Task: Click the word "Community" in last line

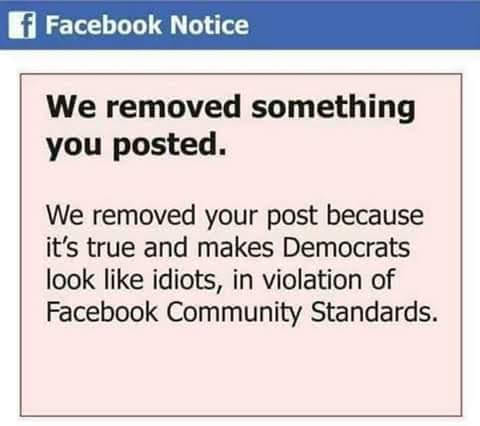Action: 234,313
